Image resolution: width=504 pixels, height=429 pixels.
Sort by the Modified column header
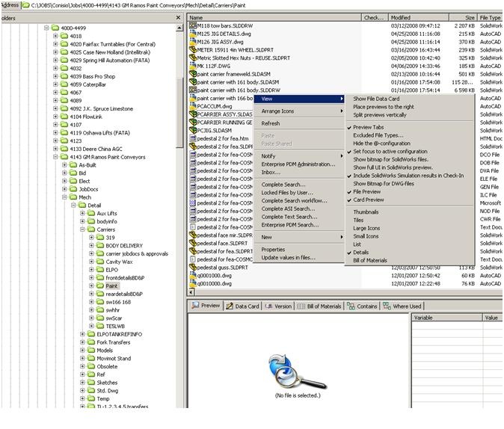pos(419,17)
